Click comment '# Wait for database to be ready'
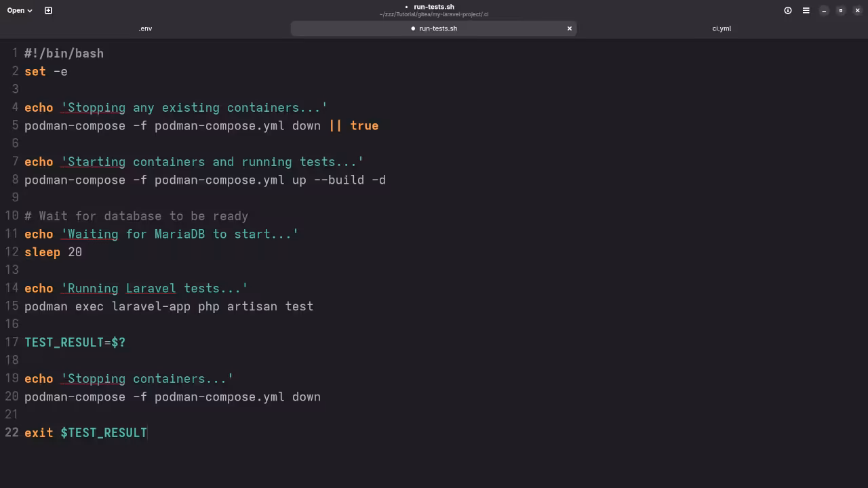 coord(136,216)
